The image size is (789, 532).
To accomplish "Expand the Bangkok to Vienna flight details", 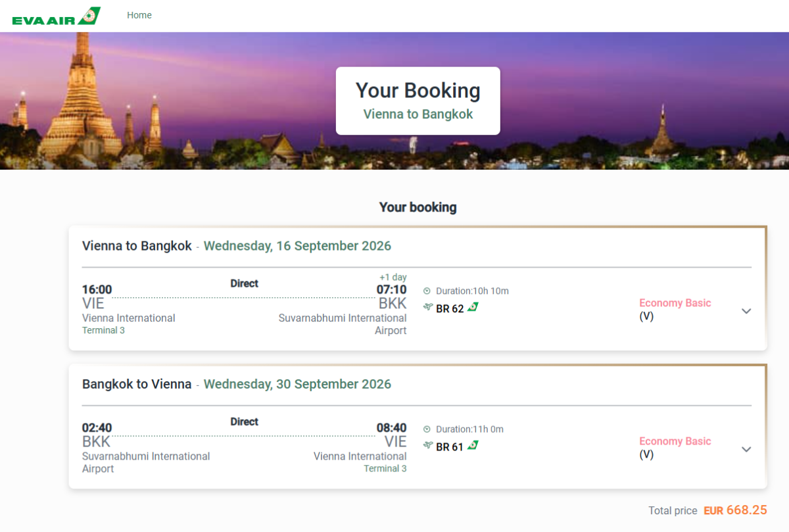I will [x=746, y=449].
